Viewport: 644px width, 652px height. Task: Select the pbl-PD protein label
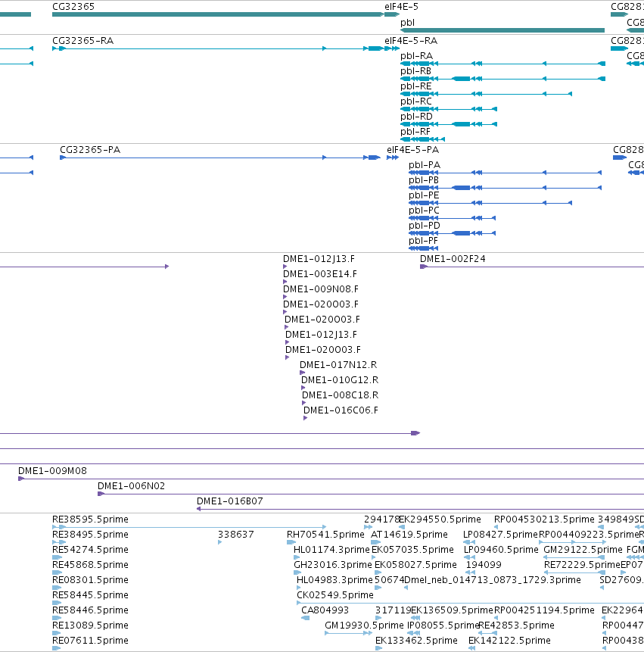click(x=425, y=226)
